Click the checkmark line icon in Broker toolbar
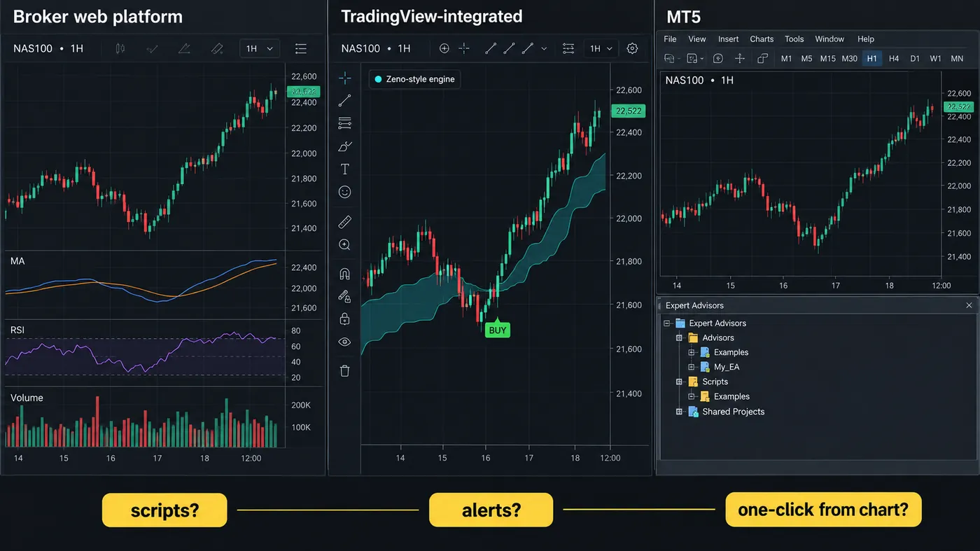 (152, 48)
